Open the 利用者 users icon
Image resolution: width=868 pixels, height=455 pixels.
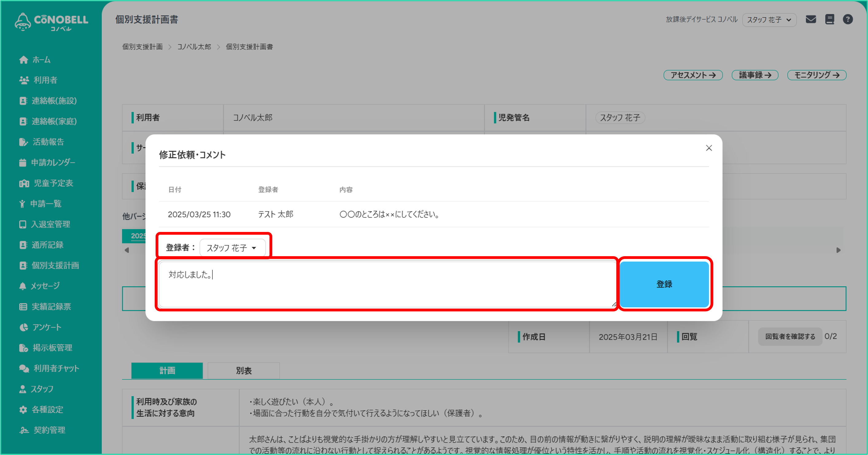click(x=24, y=80)
